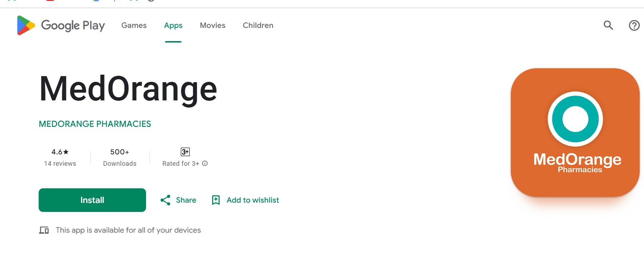Click the Add to wishlist label
Image resolution: width=644 pixels, height=263 pixels.
coord(253,200)
